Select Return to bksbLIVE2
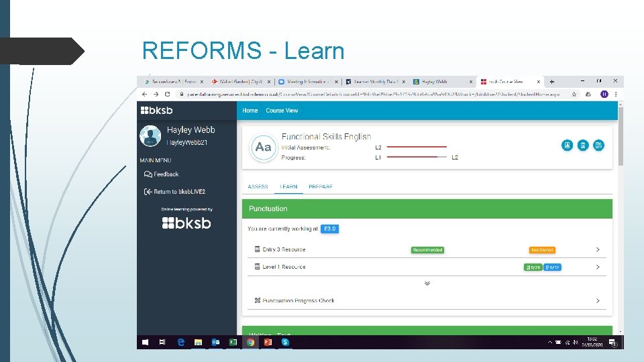This screenshot has width=644, height=362. click(174, 192)
